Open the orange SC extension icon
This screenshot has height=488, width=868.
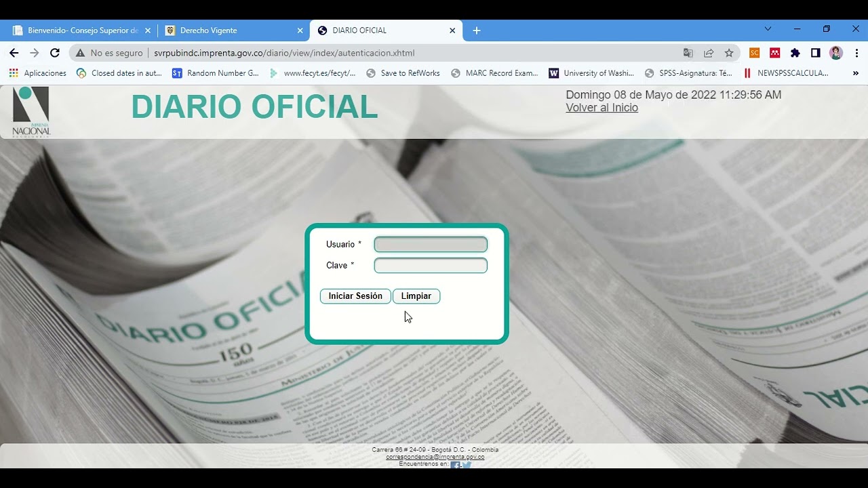pos(754,53)
